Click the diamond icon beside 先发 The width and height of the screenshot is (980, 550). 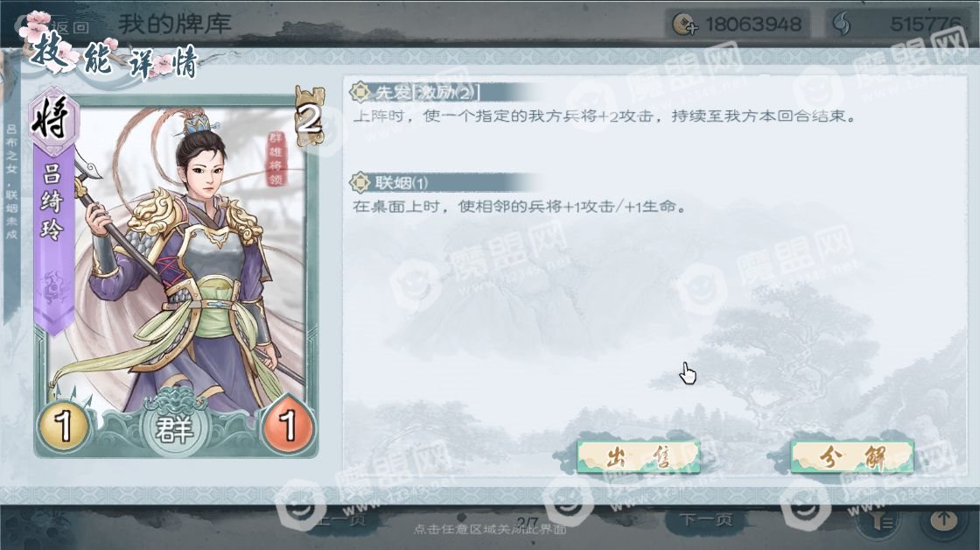pyautogui.click(x=360, y=93)
